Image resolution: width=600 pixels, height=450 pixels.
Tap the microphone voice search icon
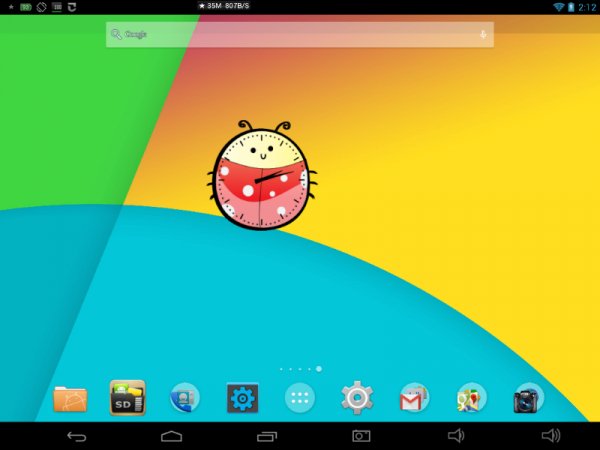483,34
